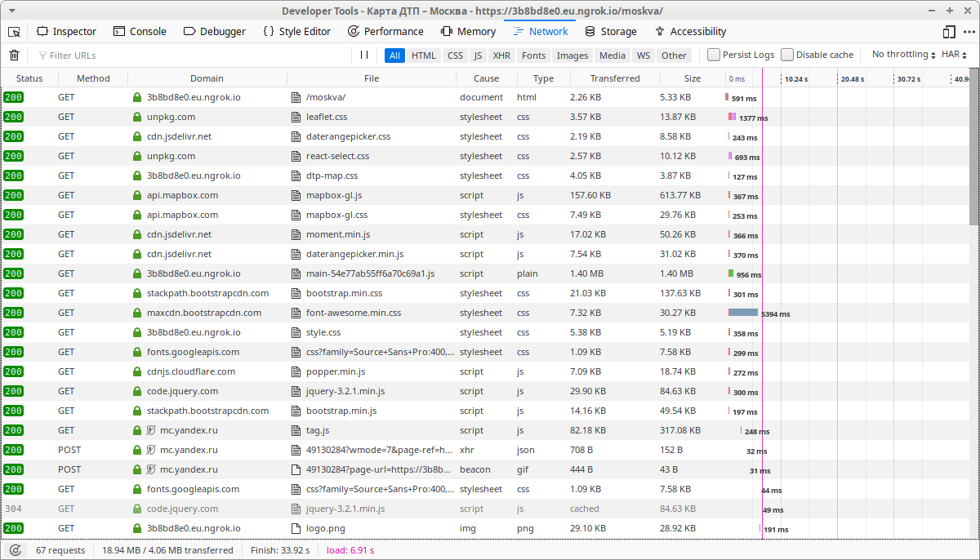
Task: Open the No throttling dropdown
Action: pos(904,55)
